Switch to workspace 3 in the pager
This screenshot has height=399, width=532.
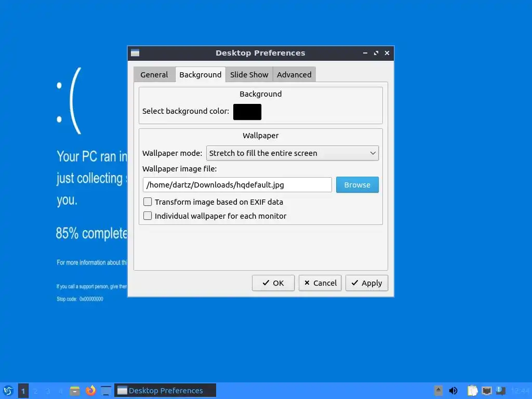tap(48, 391)
